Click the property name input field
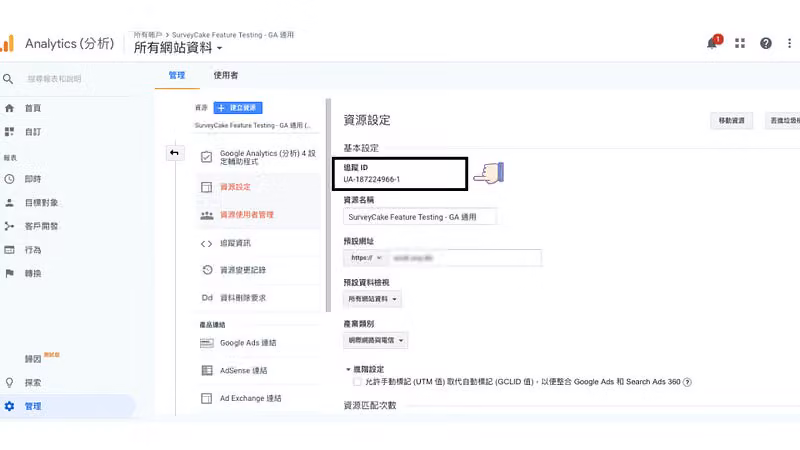Screen dimensions: 800x450 [x=419, y=217]
